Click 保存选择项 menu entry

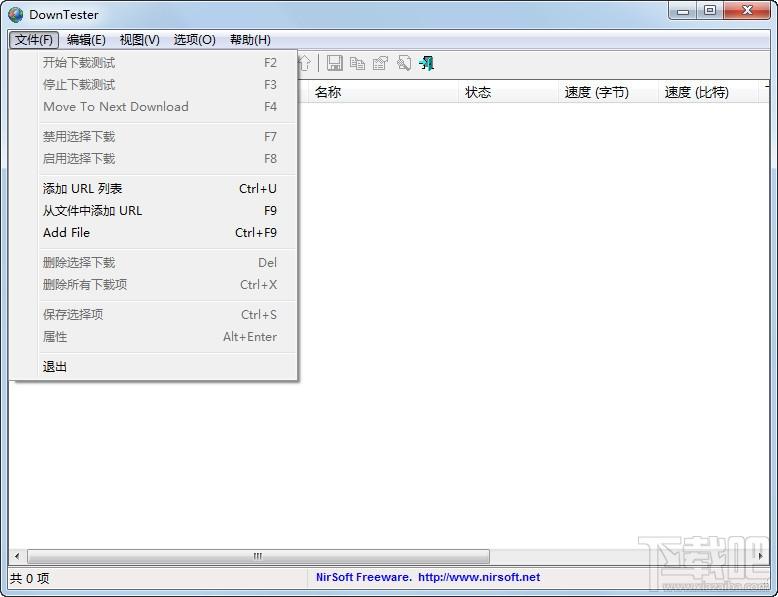point(159,314)
